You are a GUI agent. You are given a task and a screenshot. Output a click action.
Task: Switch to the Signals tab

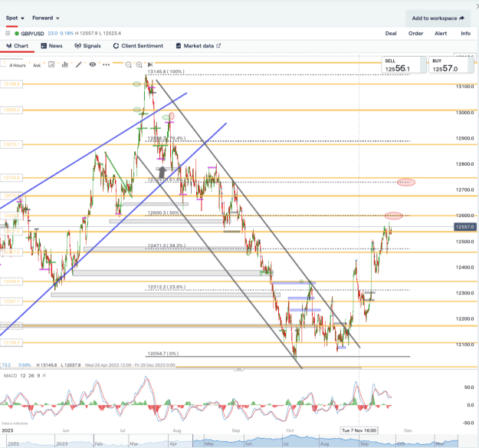(87, 46)
